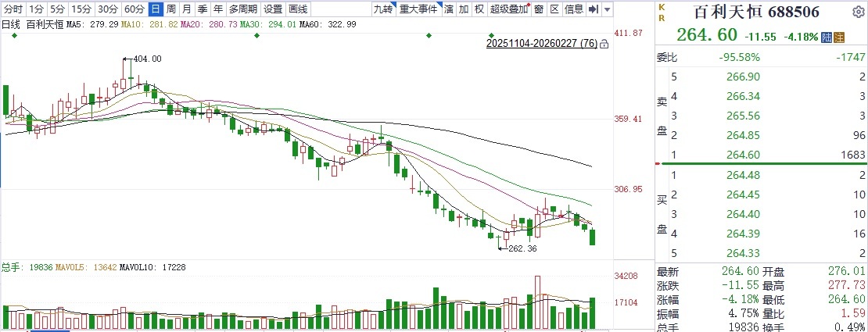Click the 区 interval statistics button
This screenshot has height=332, width=868.
(x=554, y=9)
